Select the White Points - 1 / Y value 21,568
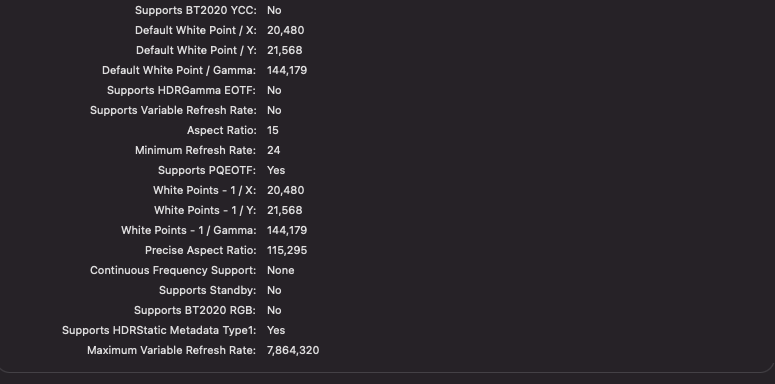This screenshot has width=775, height=384. pyautogui.click(x=285, y=211)
